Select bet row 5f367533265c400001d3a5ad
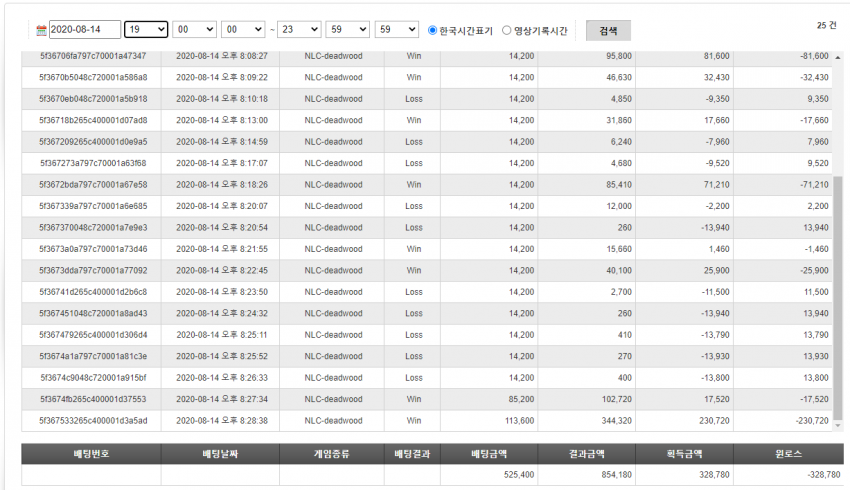The image size is (850, 490). [426, 421]
